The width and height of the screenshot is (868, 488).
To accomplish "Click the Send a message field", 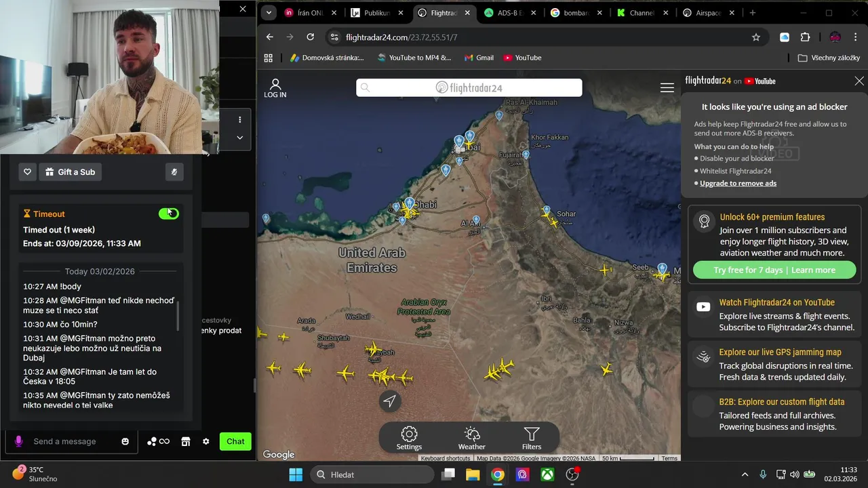I will point(71,441).
